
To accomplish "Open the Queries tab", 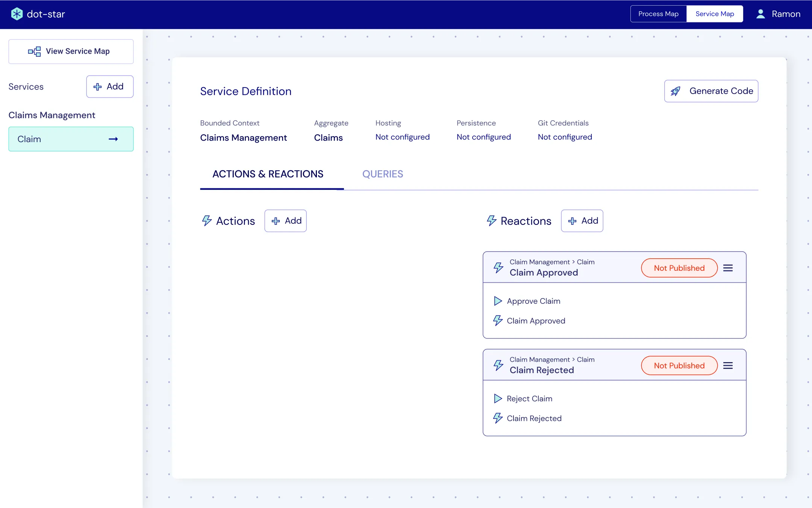I will 382,174.
